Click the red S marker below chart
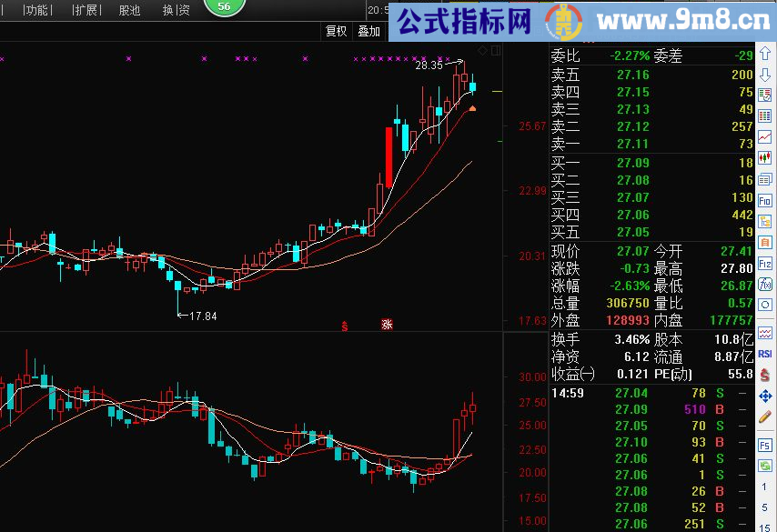The width and height of the screenshot is (777, 532). point(345,326)
